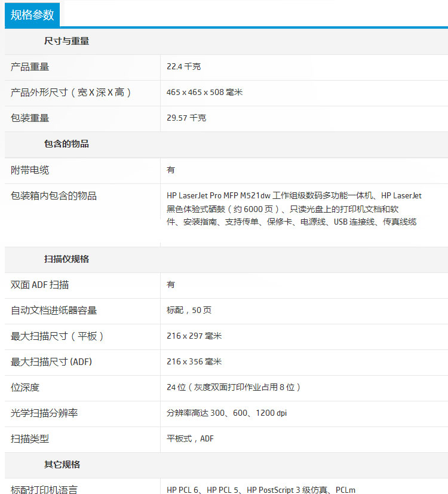Click the 附带电缆 label
This screenshot has height=494, width=448.
30,170
